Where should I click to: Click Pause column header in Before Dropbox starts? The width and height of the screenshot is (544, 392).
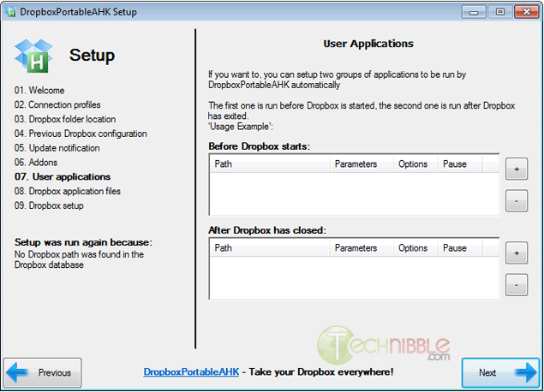[460, 164]
